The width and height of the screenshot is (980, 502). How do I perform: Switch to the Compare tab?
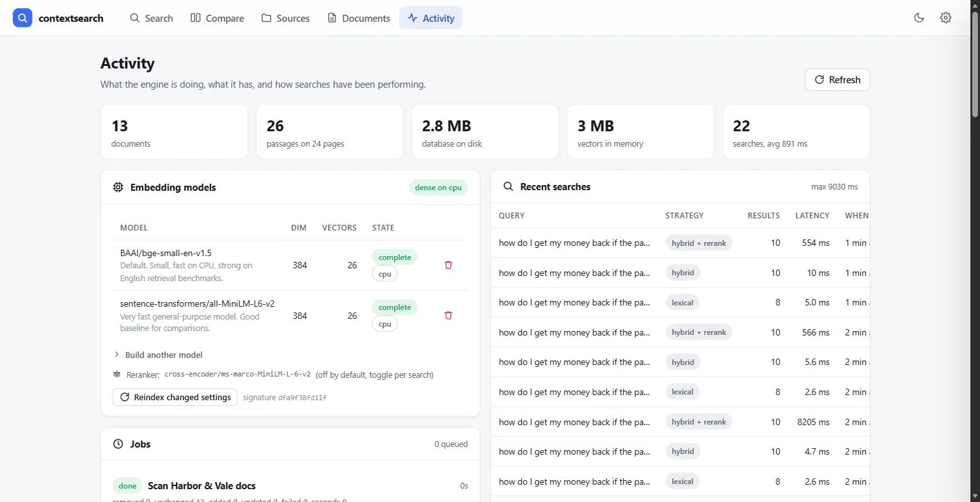point(217,18)
